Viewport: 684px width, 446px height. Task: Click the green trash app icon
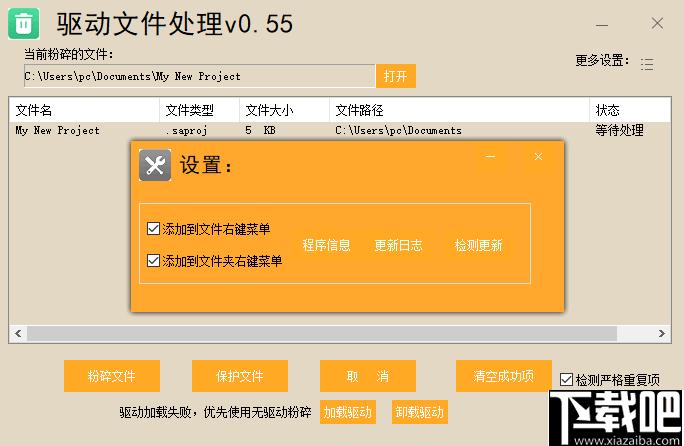(24, 24)
